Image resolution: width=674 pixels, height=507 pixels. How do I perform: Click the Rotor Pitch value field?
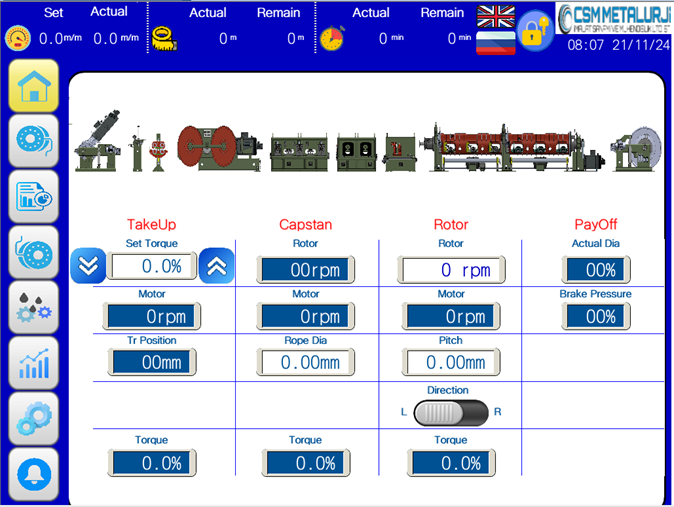pos(451,362)
